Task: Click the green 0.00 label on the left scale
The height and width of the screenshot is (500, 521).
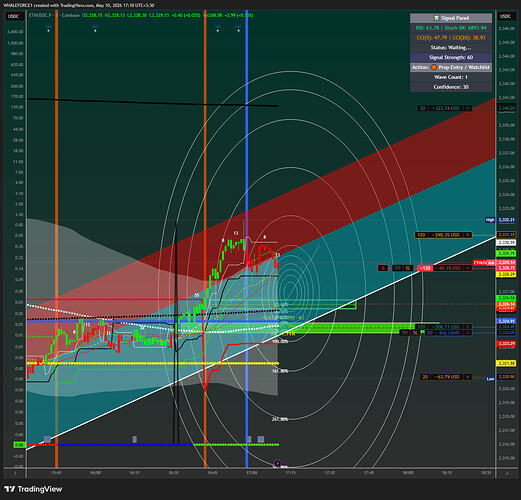Action: [20, 445]
